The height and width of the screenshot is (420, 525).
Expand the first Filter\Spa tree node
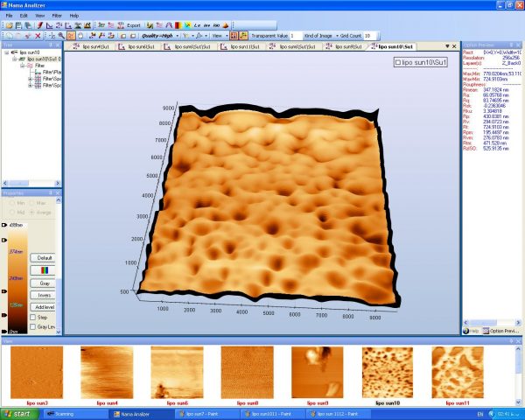coord(31,79)
